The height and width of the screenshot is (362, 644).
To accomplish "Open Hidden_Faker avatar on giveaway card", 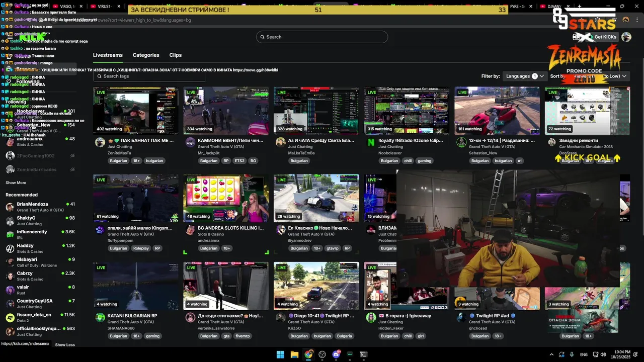I will click(371, 317).
